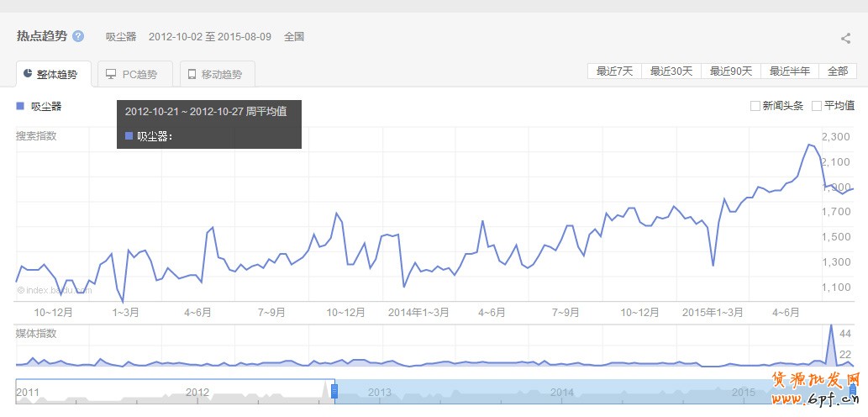The height and width of the screenshot is (417, 868).
Task: Click the blue 吸尘器 legend square
Action: click(x=20, y=106)
